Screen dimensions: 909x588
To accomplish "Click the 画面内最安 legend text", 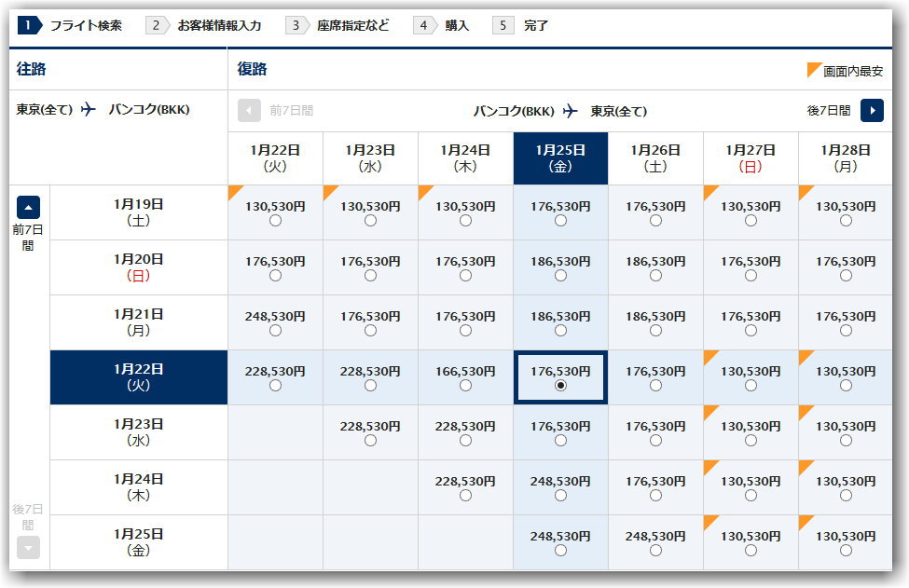I will pos(853,71).
